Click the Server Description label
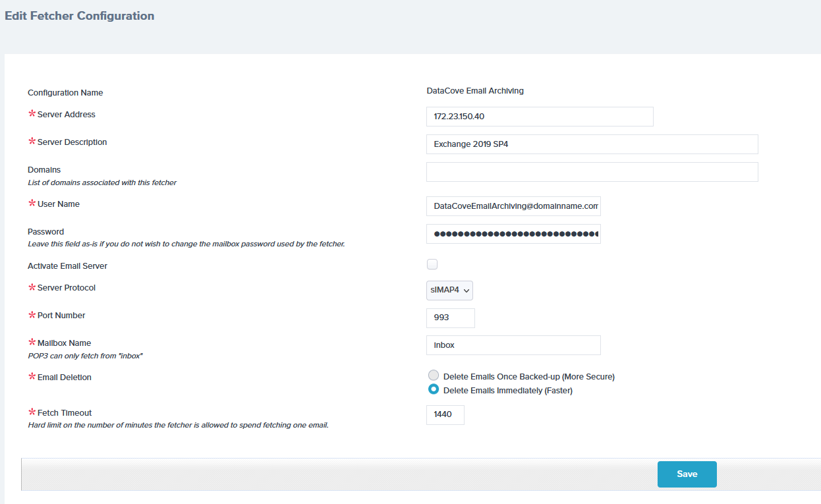This screenshot has height=504, width=821. coord(72,142)
